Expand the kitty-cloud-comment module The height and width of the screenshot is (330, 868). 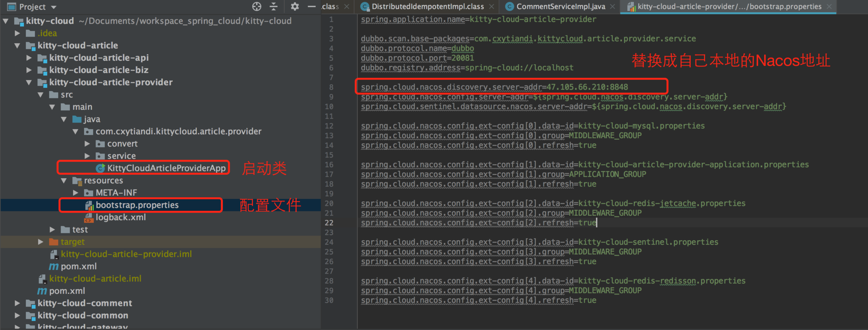[x=17, y=303]
